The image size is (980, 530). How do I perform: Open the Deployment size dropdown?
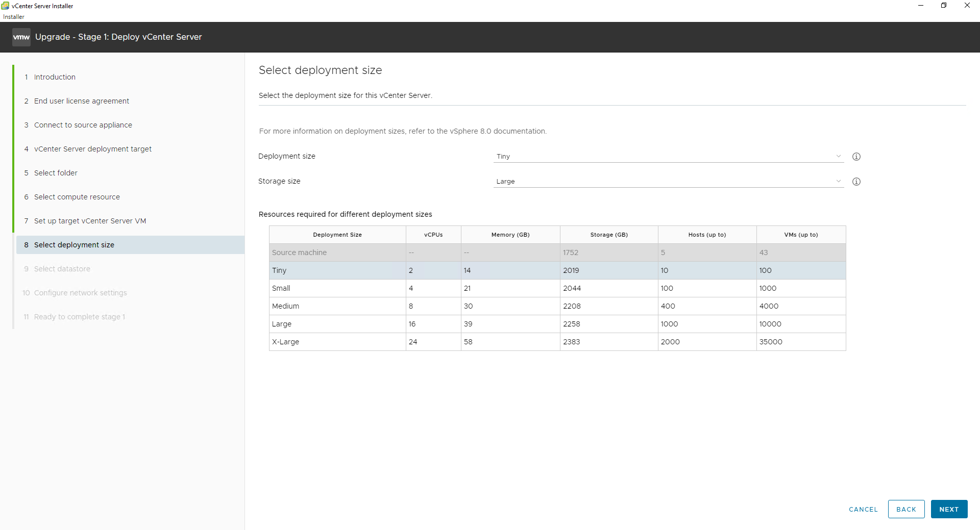point(668,157)
